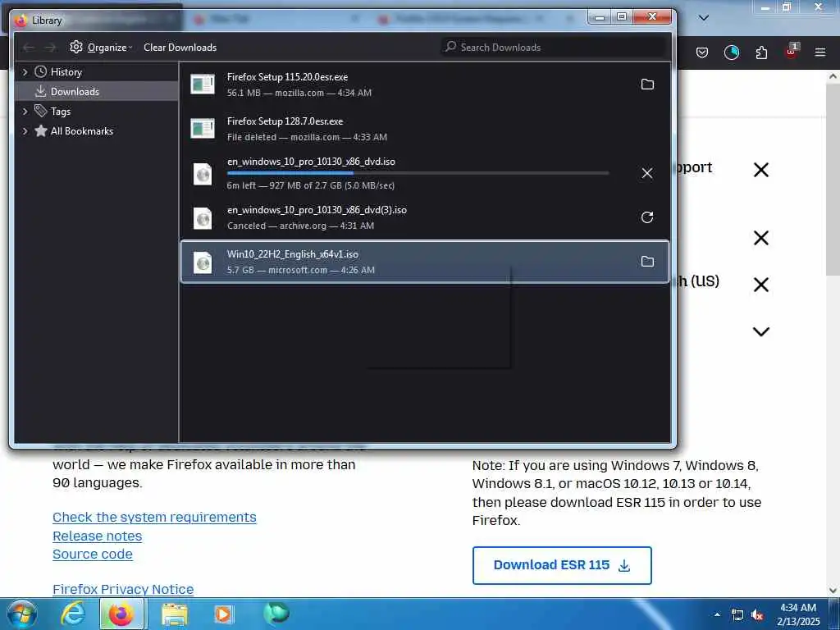
Task: Click the taskbar clock showing 4:34 AM
Action: click(x=798, y=614)
